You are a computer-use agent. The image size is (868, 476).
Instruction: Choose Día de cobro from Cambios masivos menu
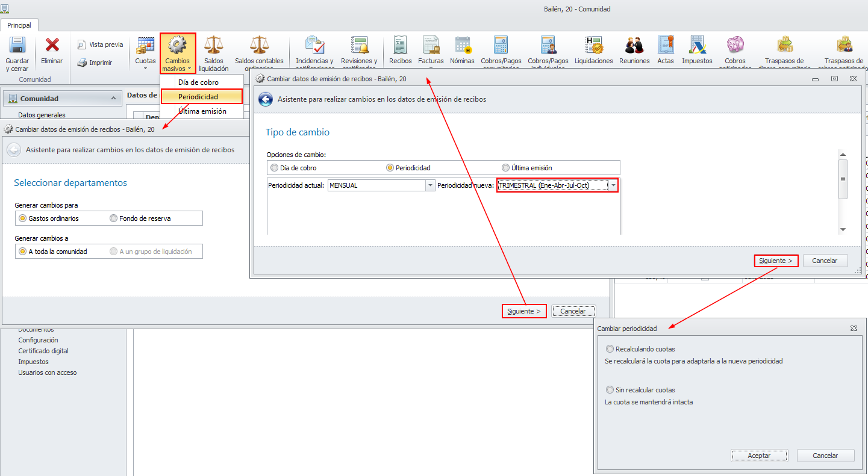point(202,82)
